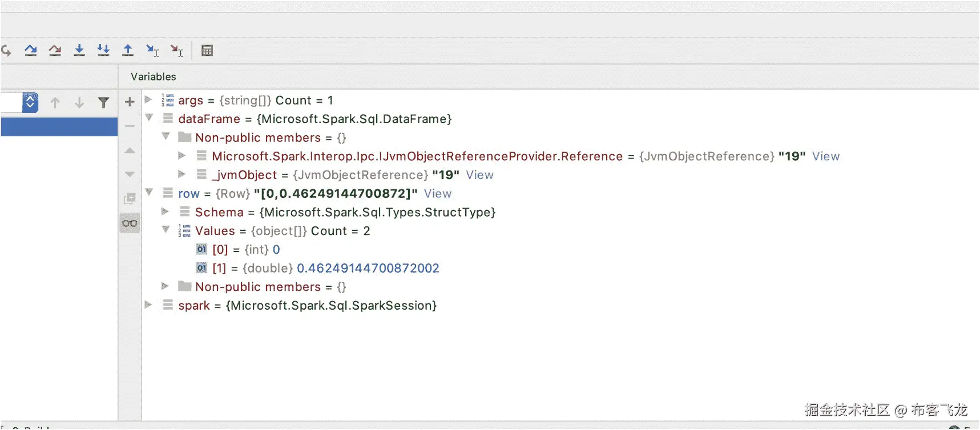Click the Run to Cursor icon
The width and height of the screenshot is (980, 430).
pyautogui.click(x=152, y=51)
